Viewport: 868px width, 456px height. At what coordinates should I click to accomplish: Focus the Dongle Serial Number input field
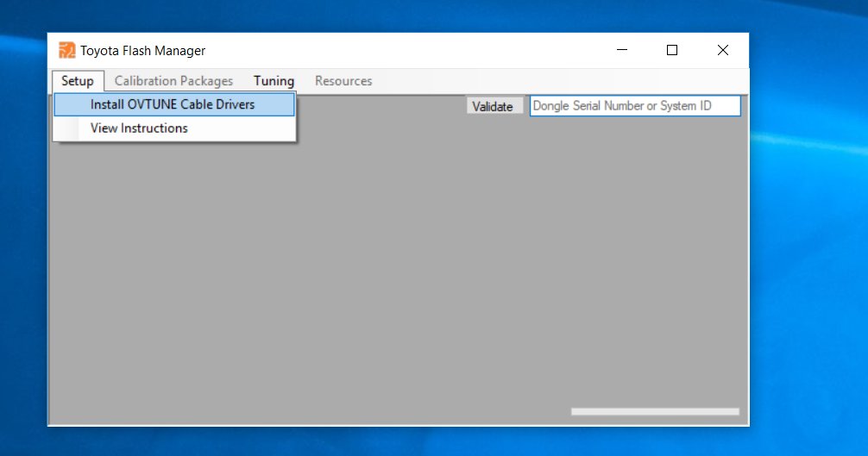(635, 105)
